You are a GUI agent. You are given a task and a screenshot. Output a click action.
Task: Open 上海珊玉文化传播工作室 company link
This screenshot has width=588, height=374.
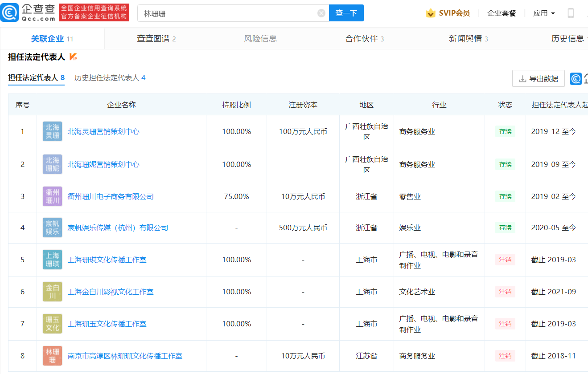(107, 324)
